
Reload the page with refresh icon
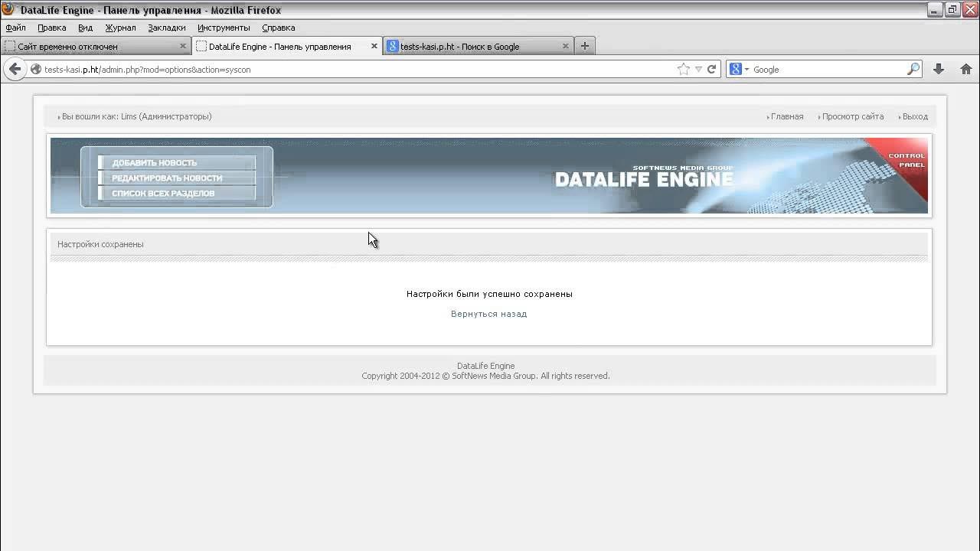pos(711,69)
